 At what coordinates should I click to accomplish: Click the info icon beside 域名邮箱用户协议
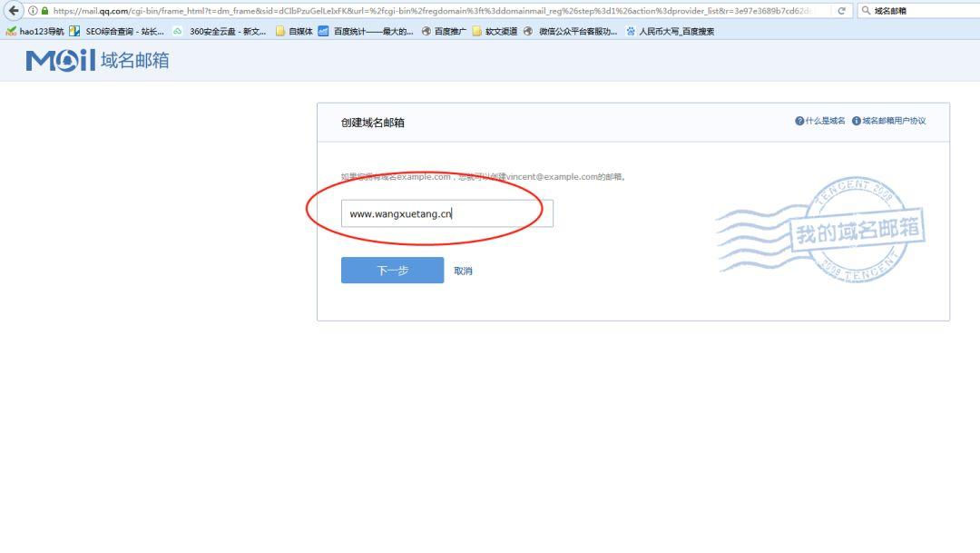[x=857, y=121]
